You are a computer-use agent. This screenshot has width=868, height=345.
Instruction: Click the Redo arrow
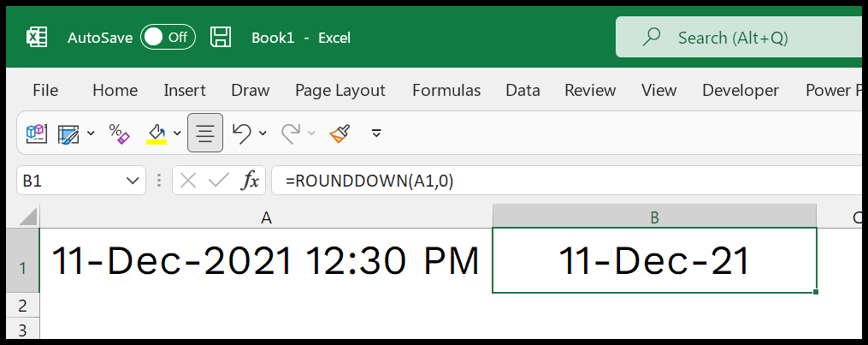pyautogui.click(x=291, y=133)
